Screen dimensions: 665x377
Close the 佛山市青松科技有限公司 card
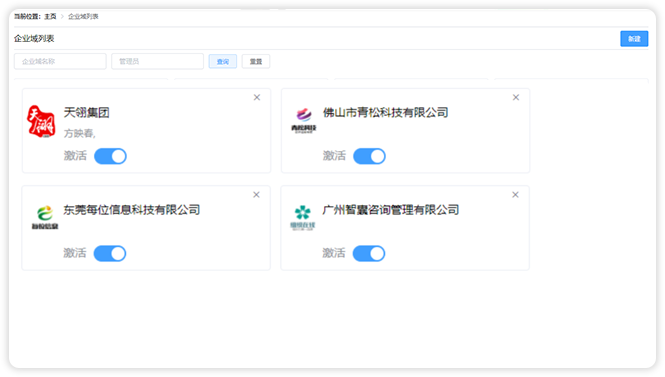[516, 98]
